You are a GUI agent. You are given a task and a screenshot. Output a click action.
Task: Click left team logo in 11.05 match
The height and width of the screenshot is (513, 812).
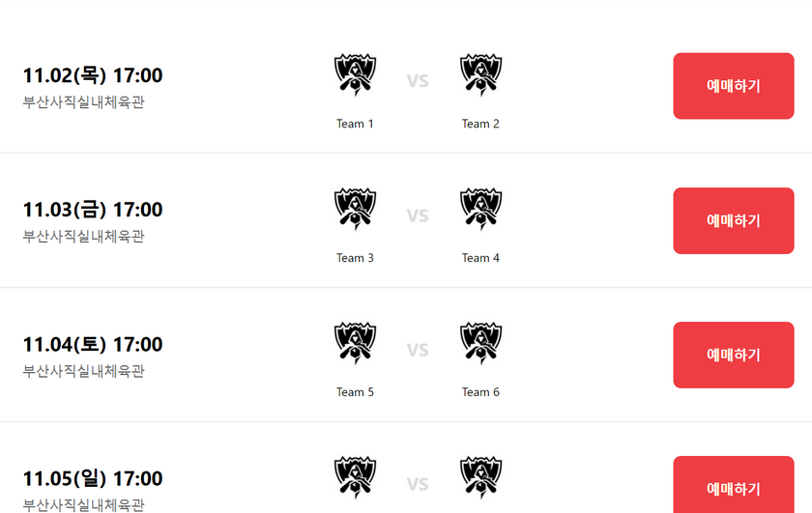click(355, 477)
